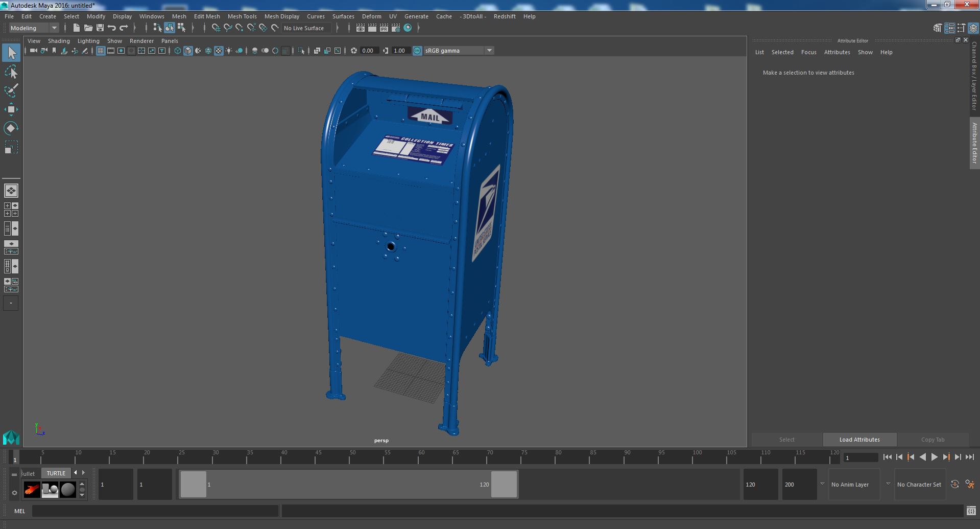Toggle wireframe shading in viewport

[178, 51]
